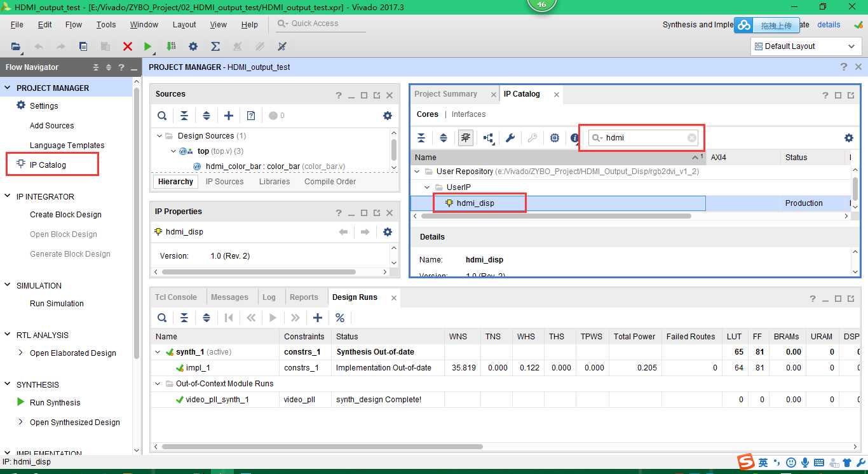This screenshot has height=474, width=868.
Task: Open Settings gear in main toolbar
Action: click(193, 46)
